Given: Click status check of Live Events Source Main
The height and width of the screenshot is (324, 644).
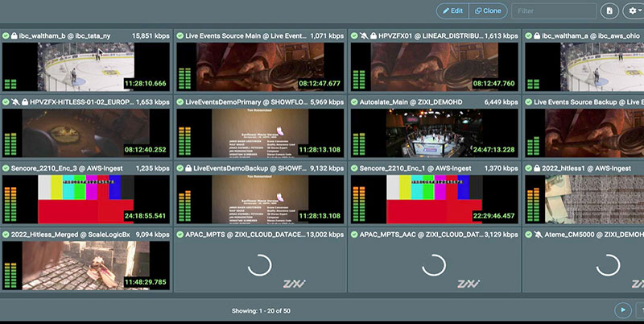Looking at the screenshot, I should (180, 36).
